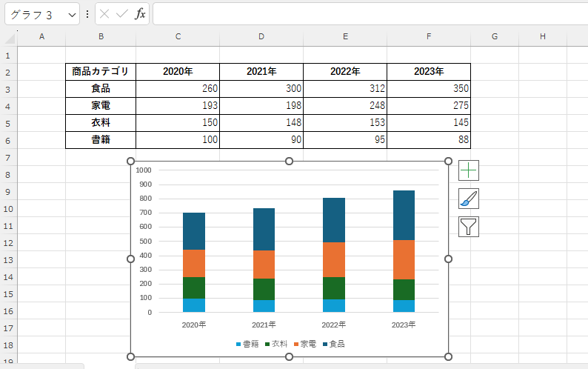Open the Chart Styles paintbrush button
Screen dimensions: 588x369
tap(469, 199)
